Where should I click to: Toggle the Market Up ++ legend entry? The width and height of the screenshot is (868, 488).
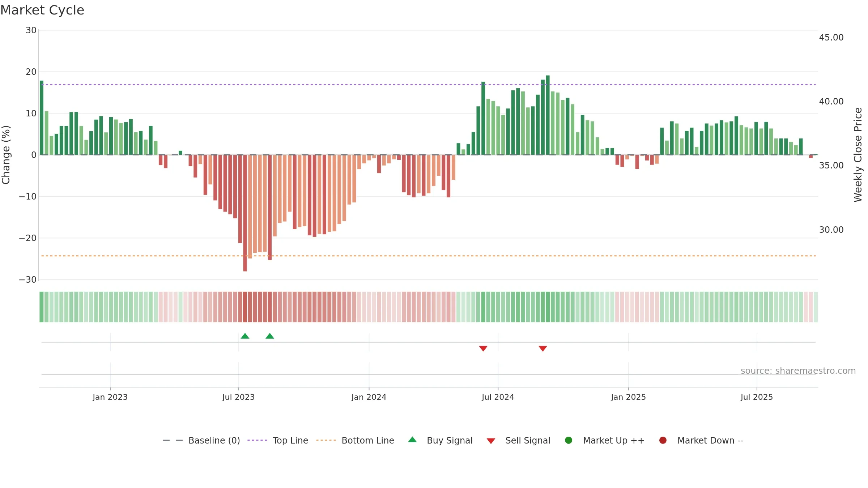pyautogui.click(x=604, y=440)
